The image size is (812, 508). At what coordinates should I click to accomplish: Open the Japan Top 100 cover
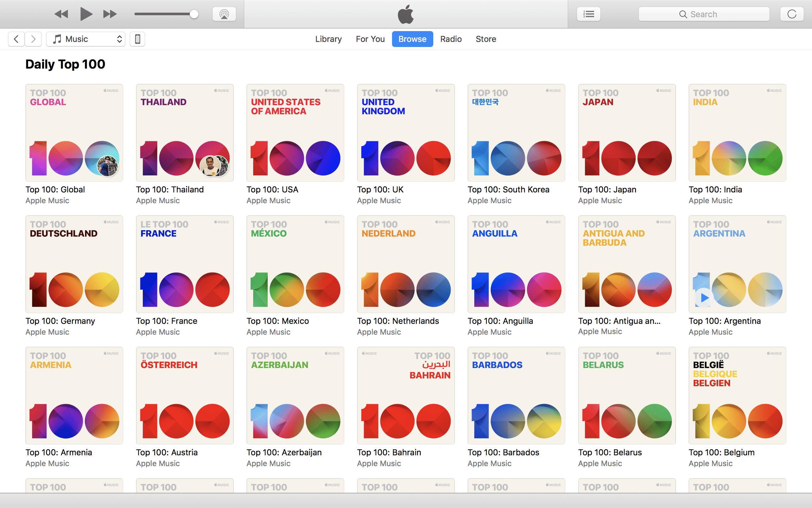click(627, 133)
